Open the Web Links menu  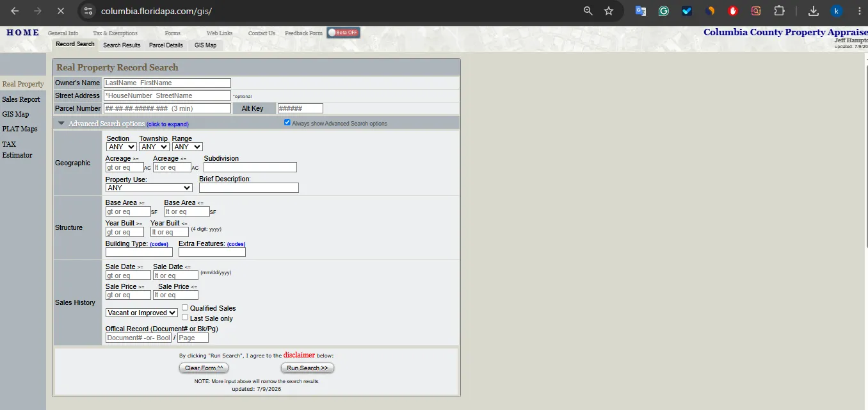pos(220,33)
